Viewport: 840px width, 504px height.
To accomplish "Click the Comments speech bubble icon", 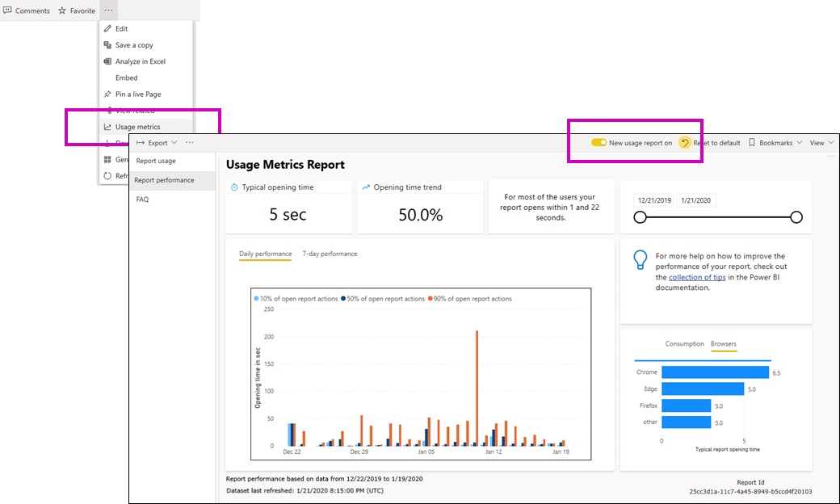I will click(7, 10).
